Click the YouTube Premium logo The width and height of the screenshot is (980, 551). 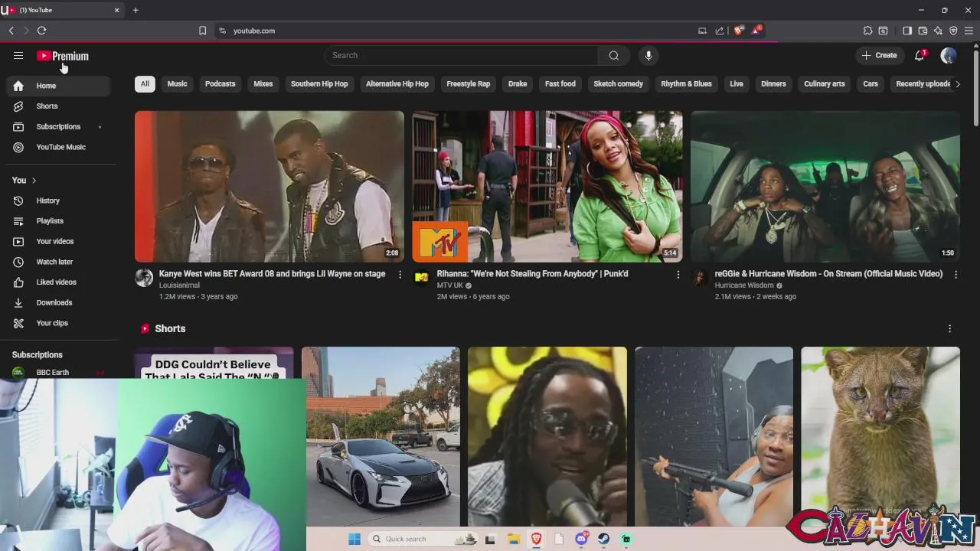coord(63,56)
